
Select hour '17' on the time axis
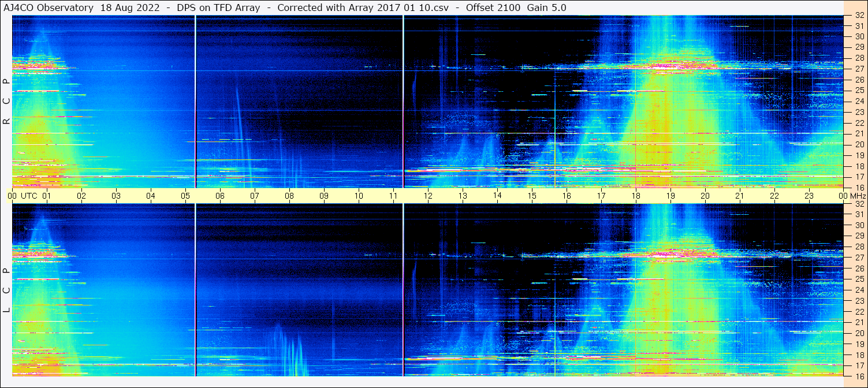point(601,196)
